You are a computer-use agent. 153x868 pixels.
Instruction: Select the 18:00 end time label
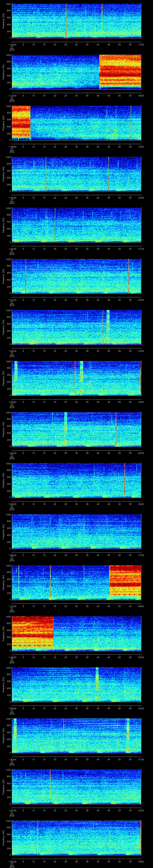tap(141, 96)
